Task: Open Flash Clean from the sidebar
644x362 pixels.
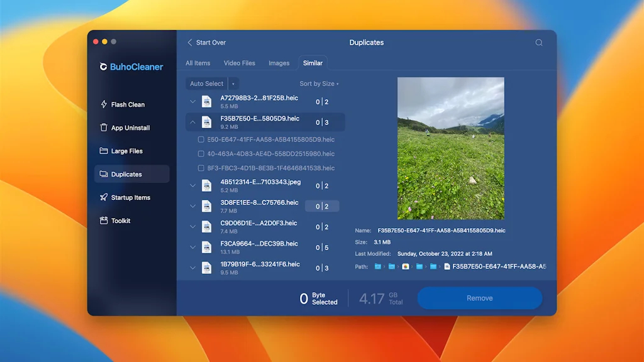Action: [x=128, y=104]
